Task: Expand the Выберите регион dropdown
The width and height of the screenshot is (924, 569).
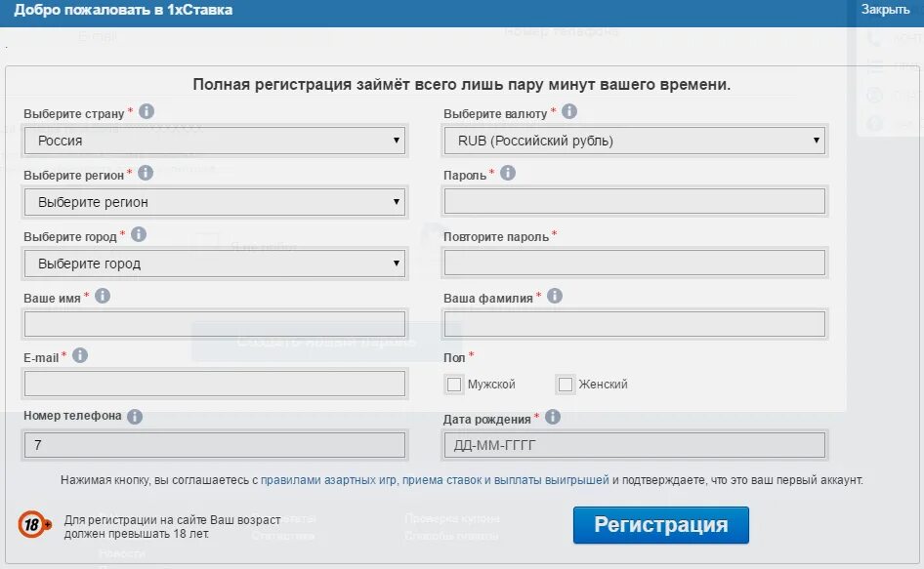Action: 215,202
